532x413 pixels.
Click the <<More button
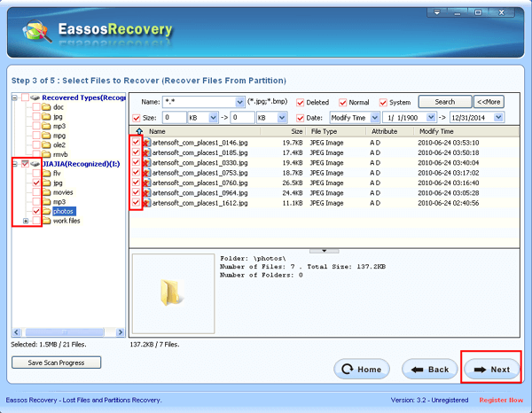pos(489,102)
